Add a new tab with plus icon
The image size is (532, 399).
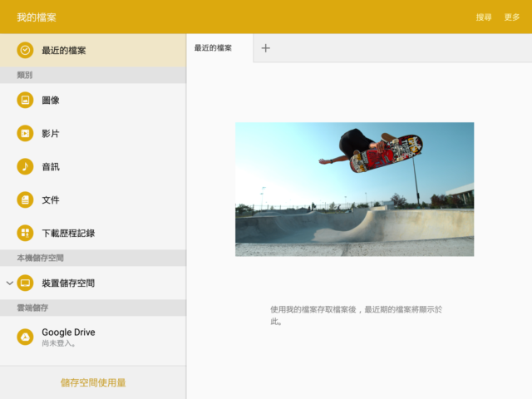(x=266, y=48)
